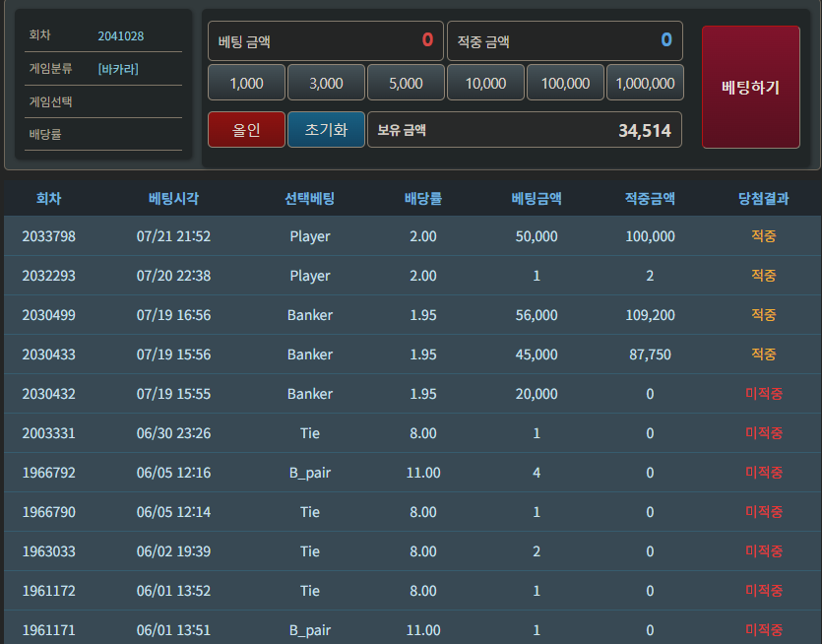
Task: Select round 1966790 cell
Action: (49, 512)
